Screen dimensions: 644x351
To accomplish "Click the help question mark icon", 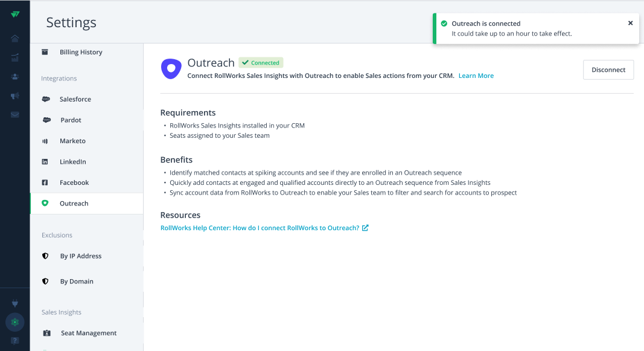I will pos(14,341).
